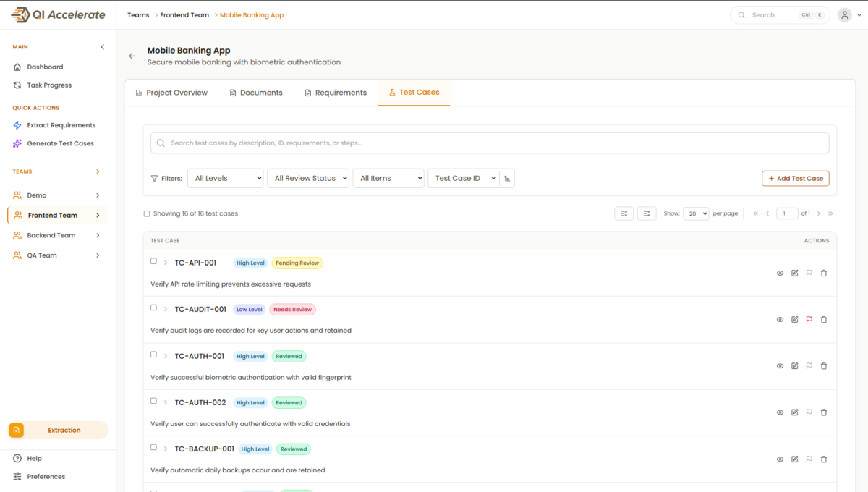Tick the checkbox for TC-AUTH-002
Image resolution: width=868 pixels, height=492 pixels.
coord(153,401)
